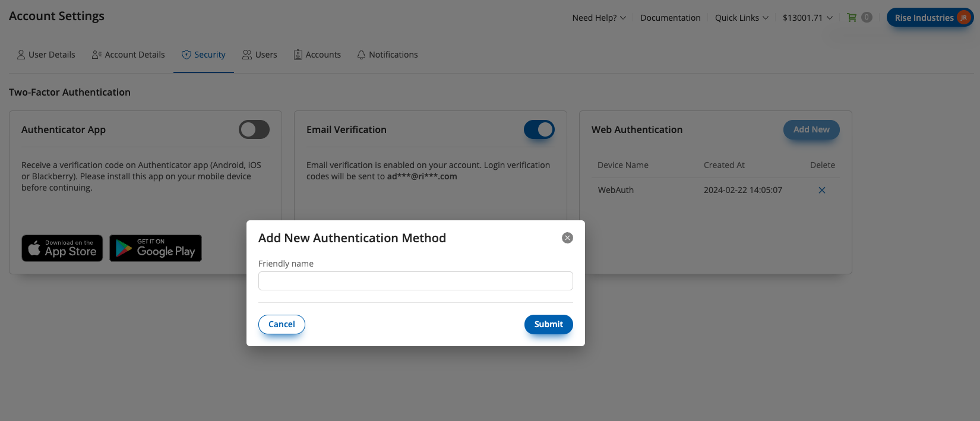Open the Quick Links dropdown
This screenshot has height=421, width=980.
[741, 18]
